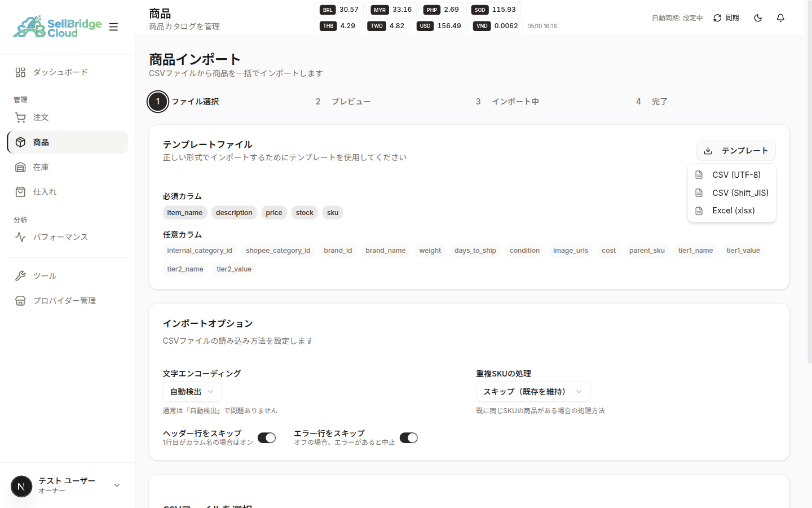Toggle ヘッダー行をスキップ switch
The image size is (812, 508).
(x=267, y=438)
